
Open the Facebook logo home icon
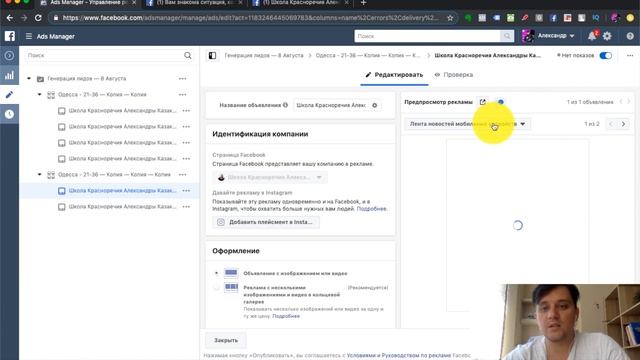(10, 36)
